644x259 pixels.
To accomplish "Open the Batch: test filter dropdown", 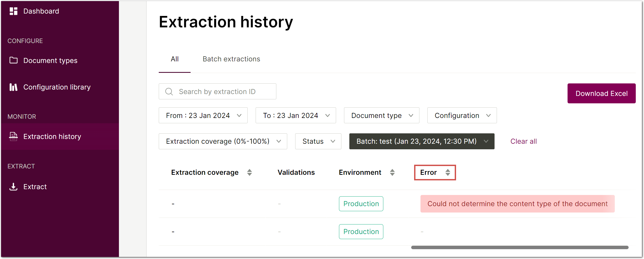I will (x=422, y=141).
